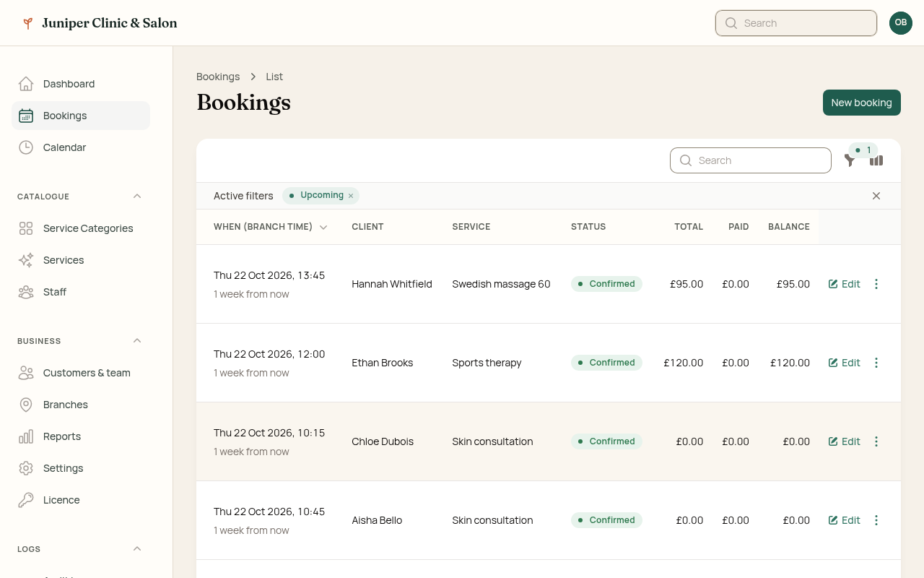Click the Customers & team people icon
The image size is (924, 578).
tap(26, 373)
